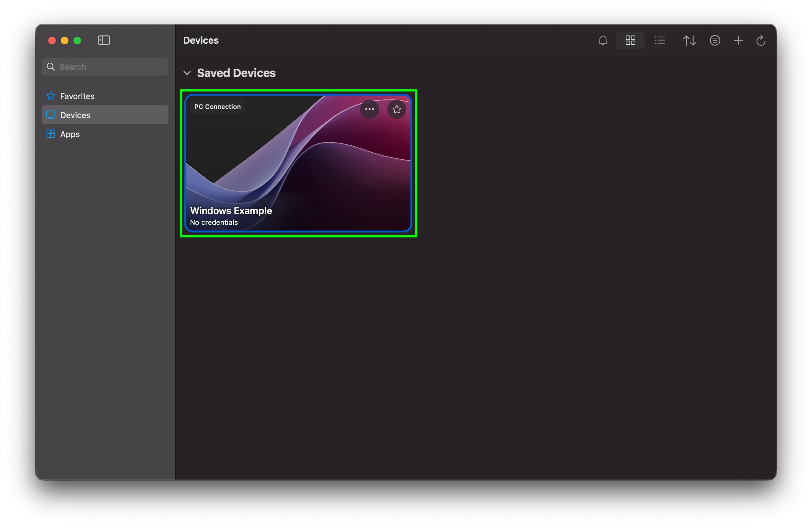
Task: Open the notifications bell
Action: pyautogui.click(x=603, y=41)
